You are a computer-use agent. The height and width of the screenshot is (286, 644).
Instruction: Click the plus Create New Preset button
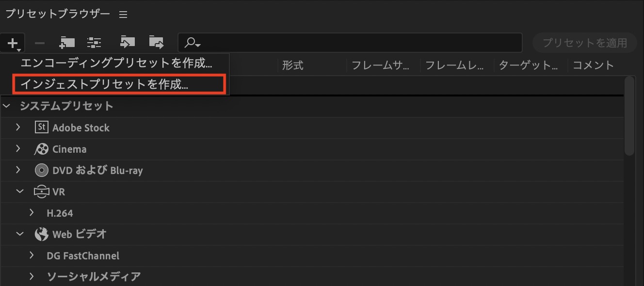(x=13, y=43)
